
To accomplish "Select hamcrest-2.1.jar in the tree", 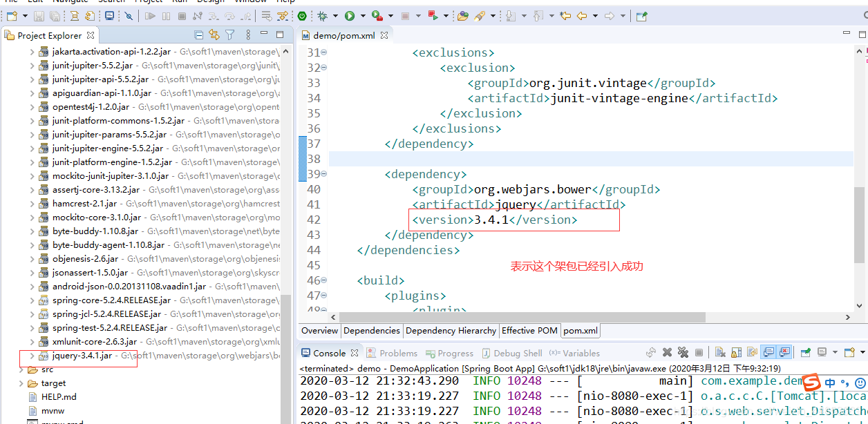I will (84, 204).
